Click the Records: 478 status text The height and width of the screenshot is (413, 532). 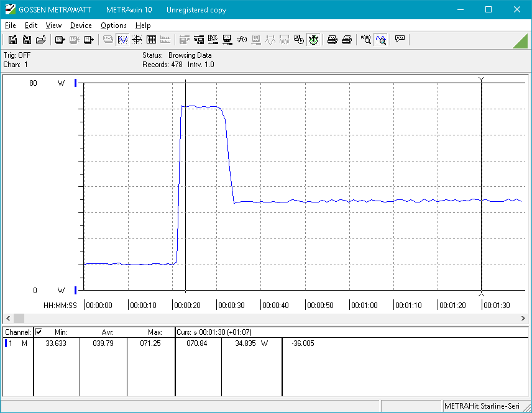tap(162, 65)
